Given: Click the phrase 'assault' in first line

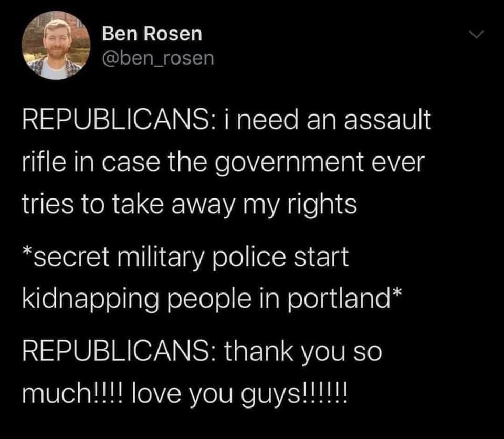Looking at the screenshot, I should click(387, 120).
